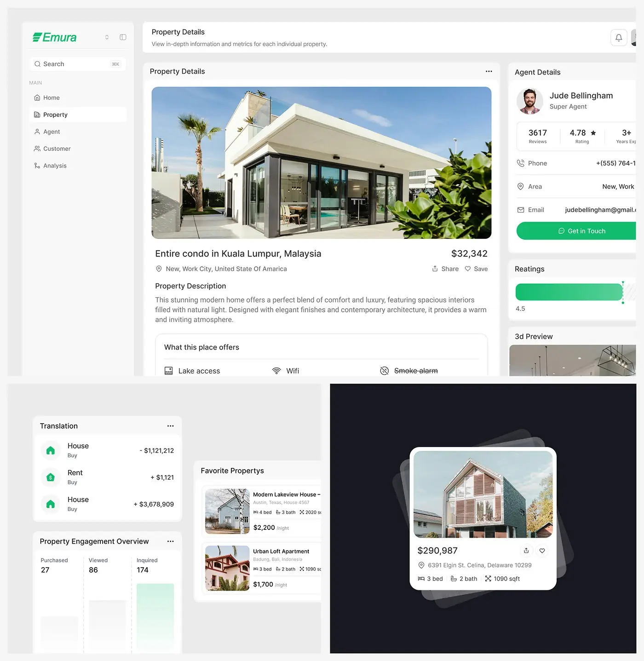Select Property in the sidebar
This screenshot has height=661, width=644.
coord(77,115)
